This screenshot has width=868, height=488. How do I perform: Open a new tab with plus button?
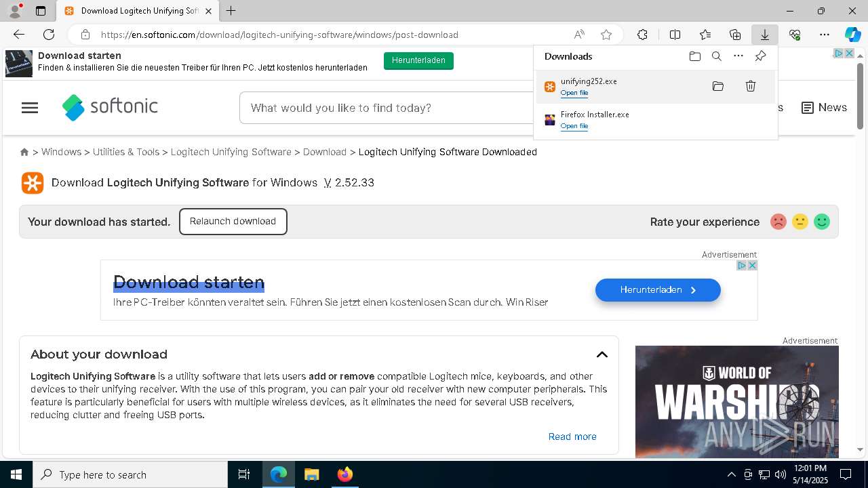click(x=231, y=11)
